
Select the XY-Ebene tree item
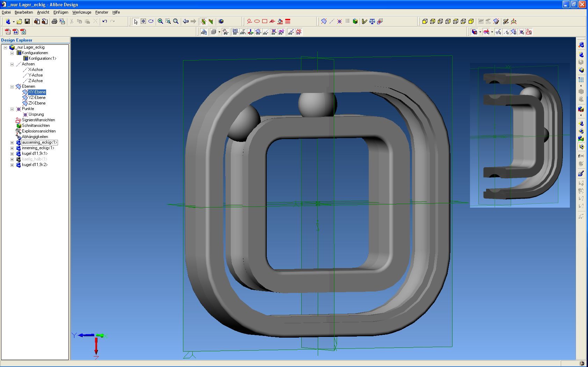click(37, 92)
